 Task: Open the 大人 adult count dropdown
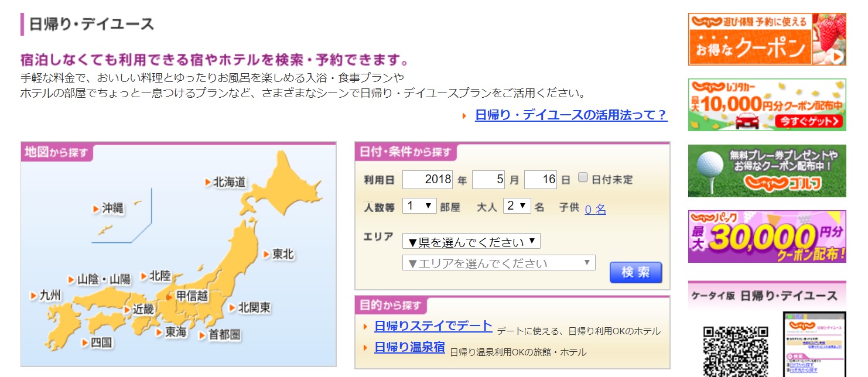pyautogui.click(x=517, y=206)
